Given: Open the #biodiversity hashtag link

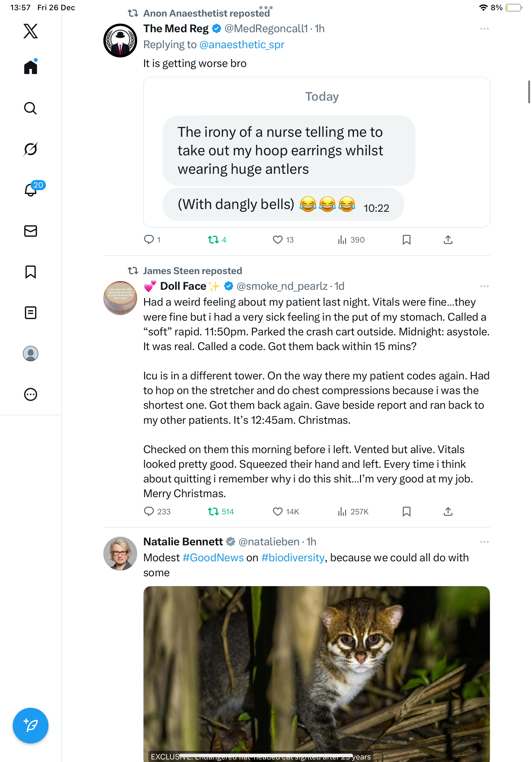Looking at the screenshot, I should [292, 557].
